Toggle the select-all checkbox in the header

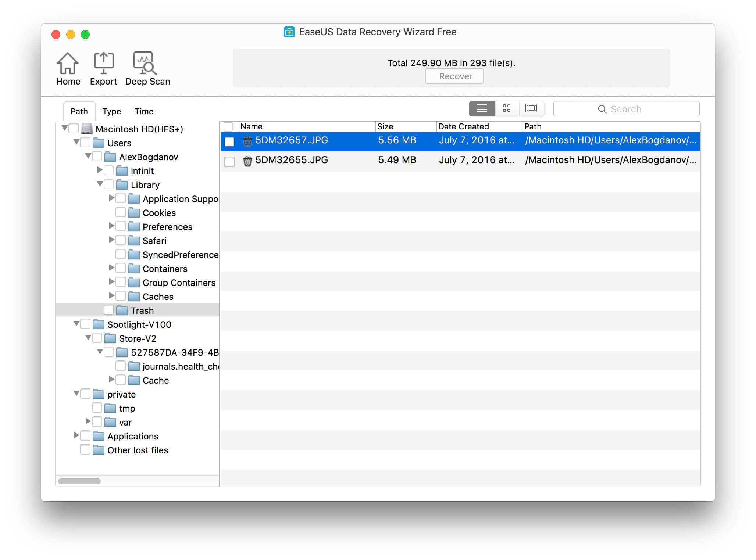point(229,126)
